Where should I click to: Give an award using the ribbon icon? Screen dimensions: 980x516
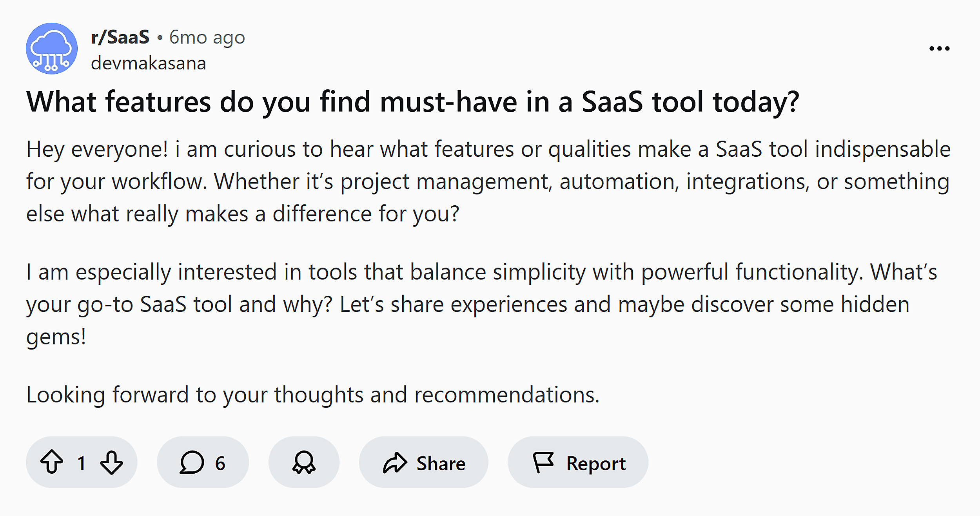[304, 462]
